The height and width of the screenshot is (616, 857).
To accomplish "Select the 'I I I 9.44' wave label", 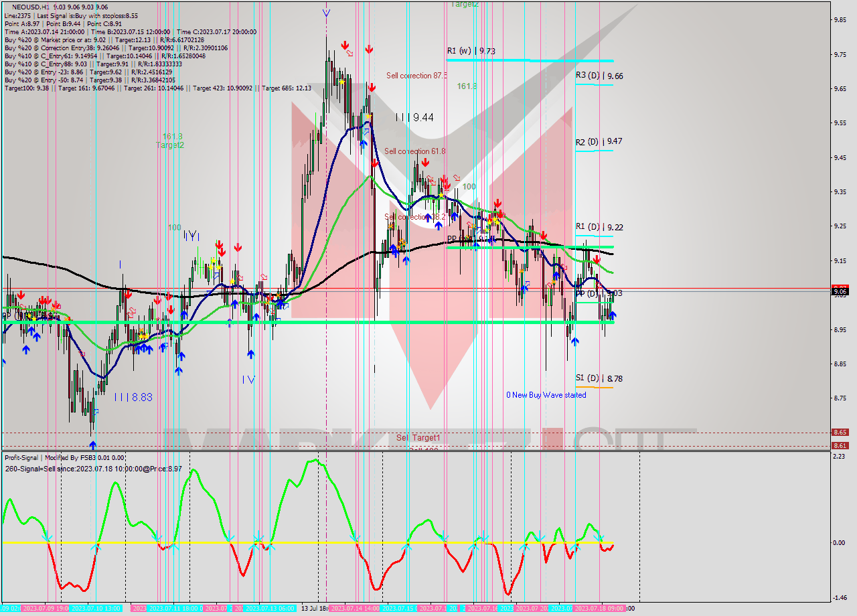I will 414,117.
